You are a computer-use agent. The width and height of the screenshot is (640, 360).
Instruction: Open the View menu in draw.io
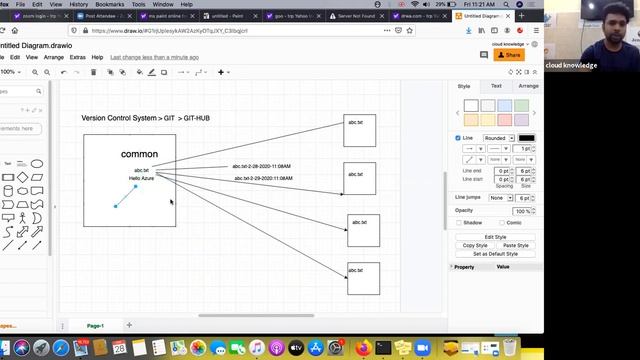point(32,58)
